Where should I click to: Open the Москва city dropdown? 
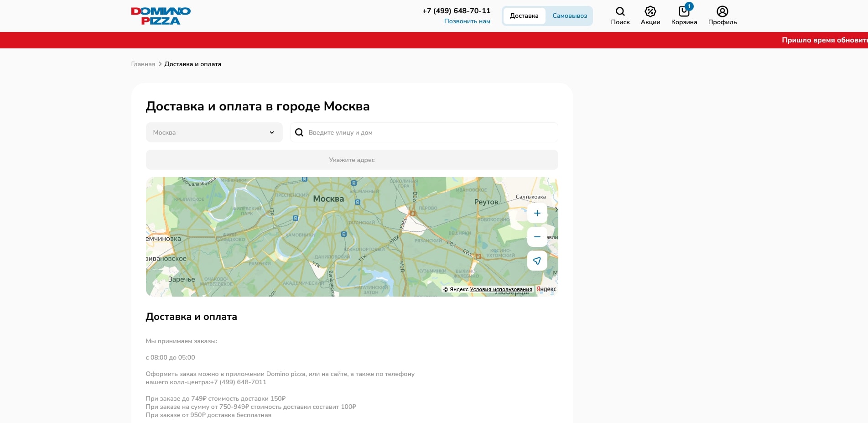214,132
